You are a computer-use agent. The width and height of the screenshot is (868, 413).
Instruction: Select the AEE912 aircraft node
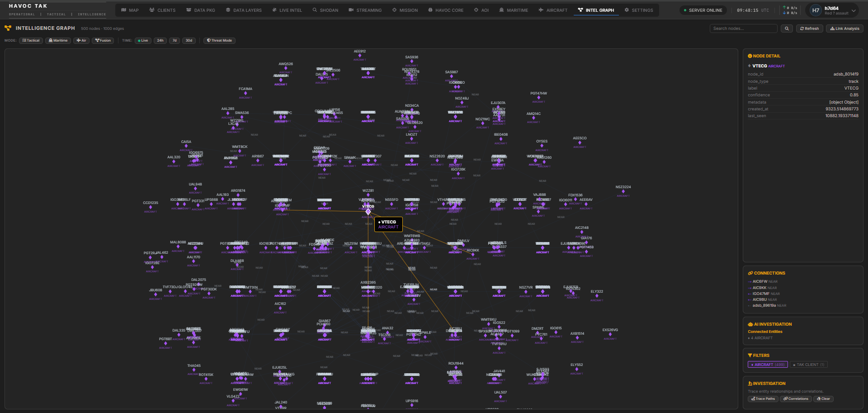[x=360, y=55]
